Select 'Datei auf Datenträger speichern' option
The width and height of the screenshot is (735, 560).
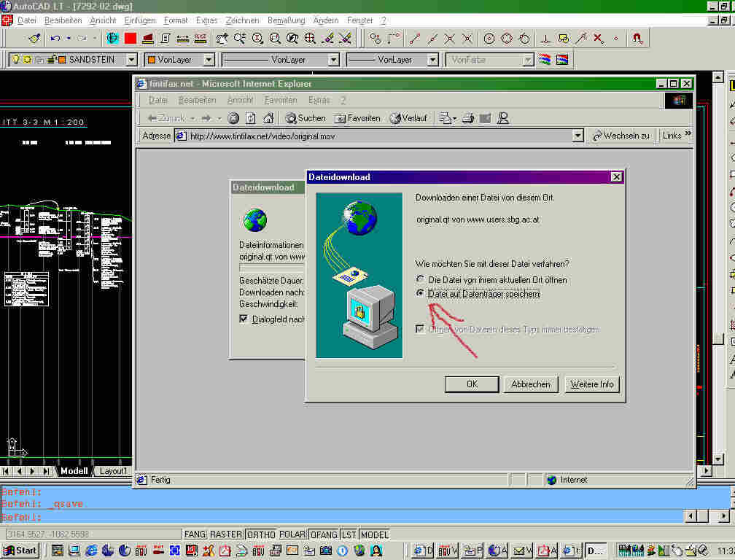tap(419, 293)
